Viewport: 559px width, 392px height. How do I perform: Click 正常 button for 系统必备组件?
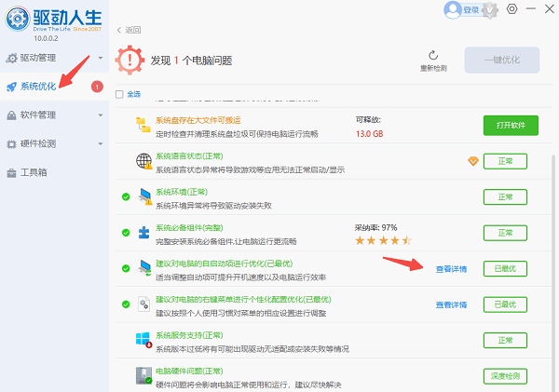click(505, 233)
